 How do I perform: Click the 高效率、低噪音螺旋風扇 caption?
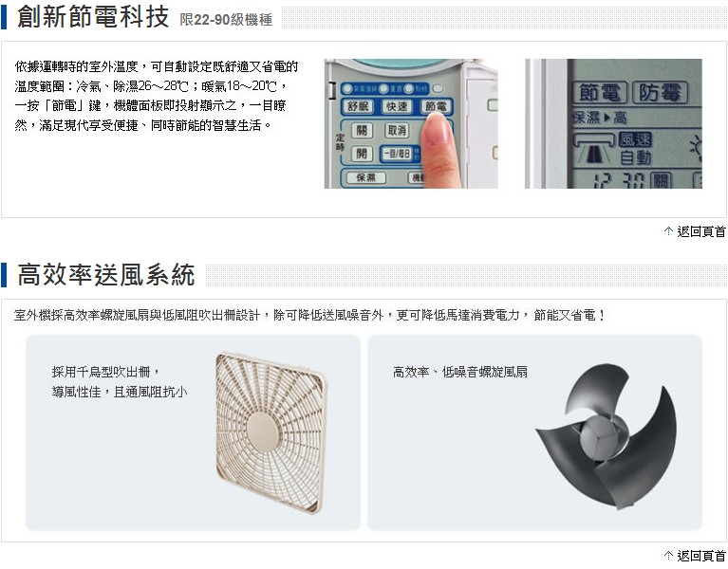click(x=460, y=372)
